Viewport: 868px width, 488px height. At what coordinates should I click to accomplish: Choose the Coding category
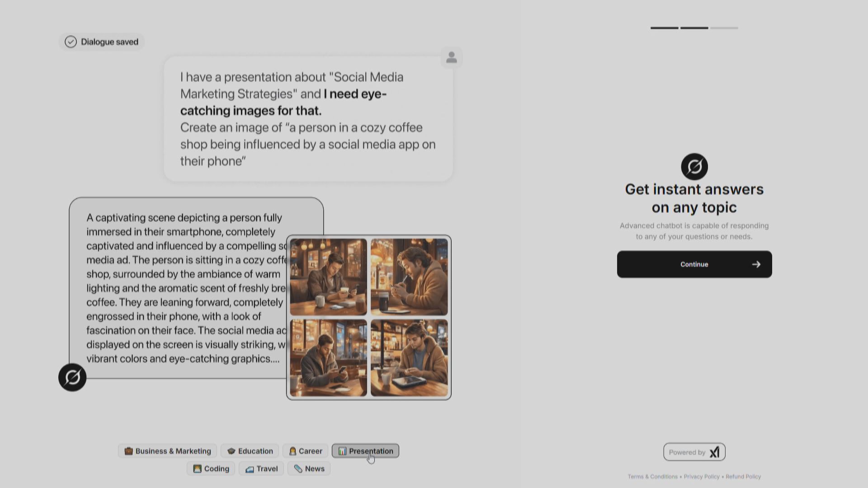pyautogui.click(x=211, y=469)
